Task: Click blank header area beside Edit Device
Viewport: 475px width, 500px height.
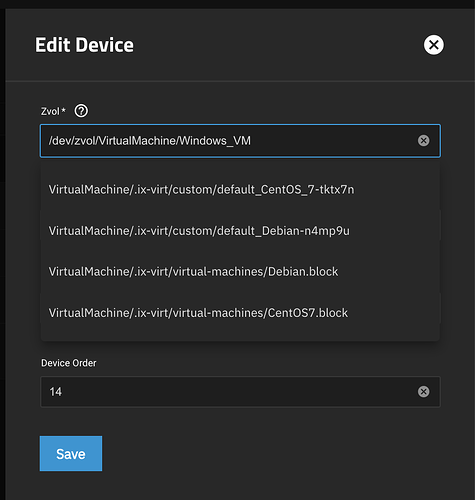Action: pos(277,45)
